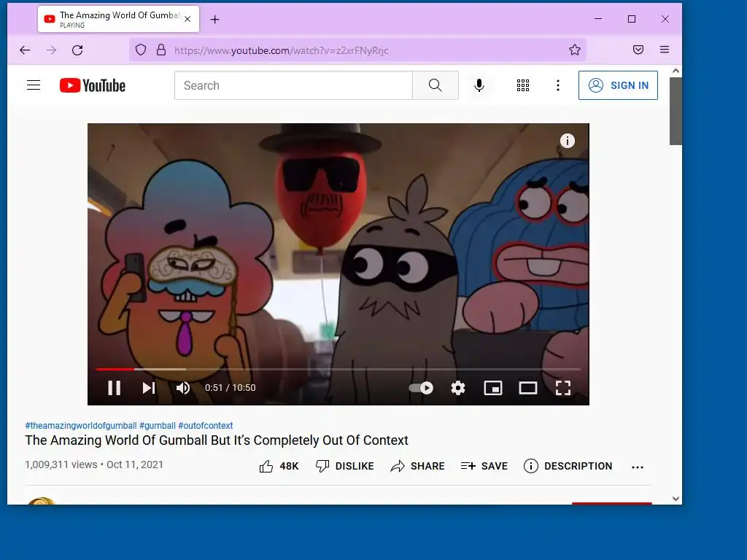Click the SHARE button
747x560 pixels.
click(x=417, y=466)
